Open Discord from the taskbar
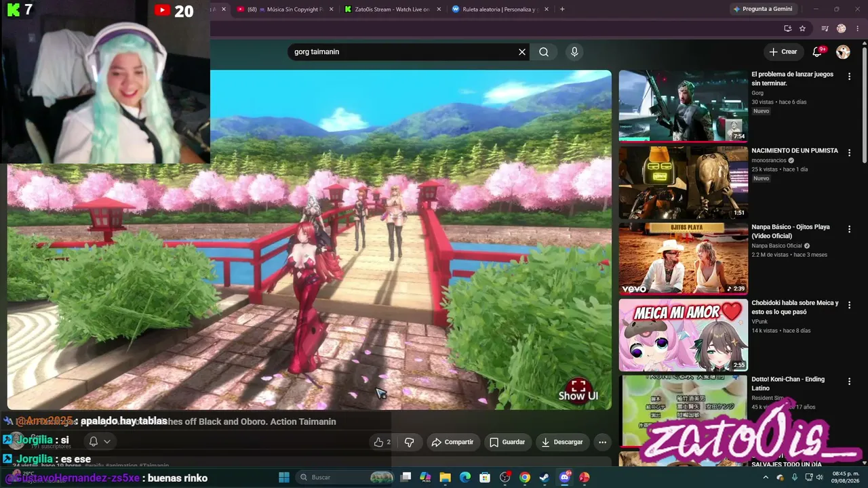Screen dimensions: 868x488 tap(565, 477)
